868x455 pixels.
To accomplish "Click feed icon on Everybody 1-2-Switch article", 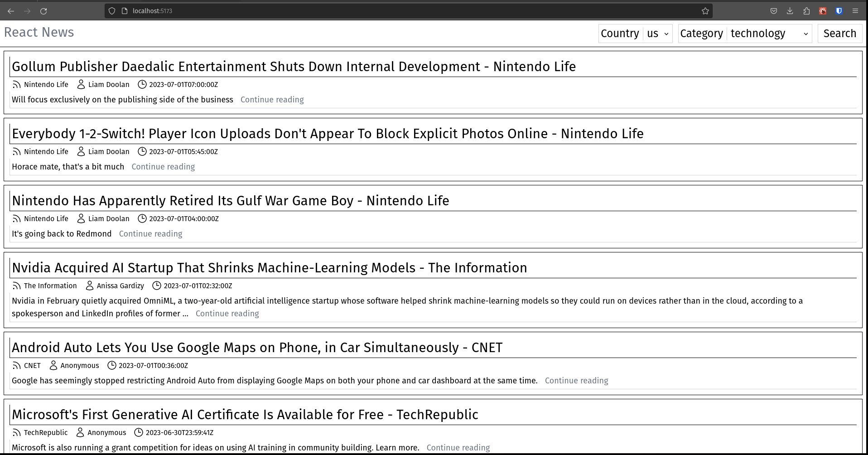I will point(17,152).
